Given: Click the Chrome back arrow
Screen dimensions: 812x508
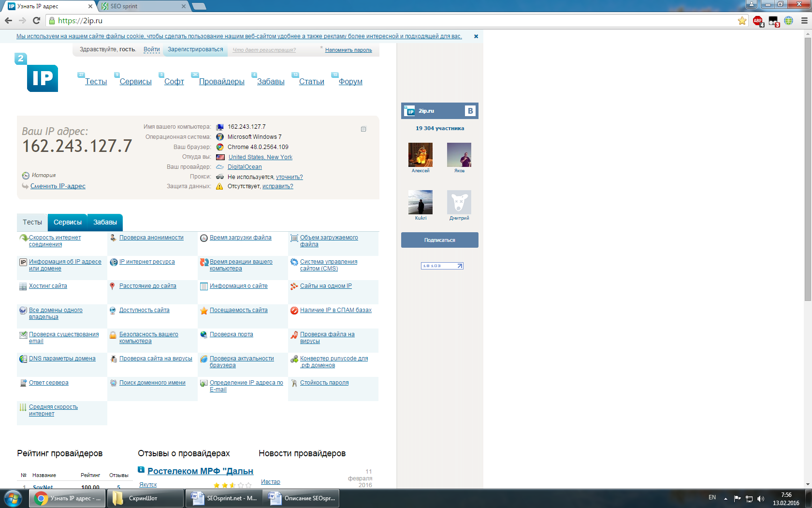Looking at the screenshot, I should pos(8,21).
